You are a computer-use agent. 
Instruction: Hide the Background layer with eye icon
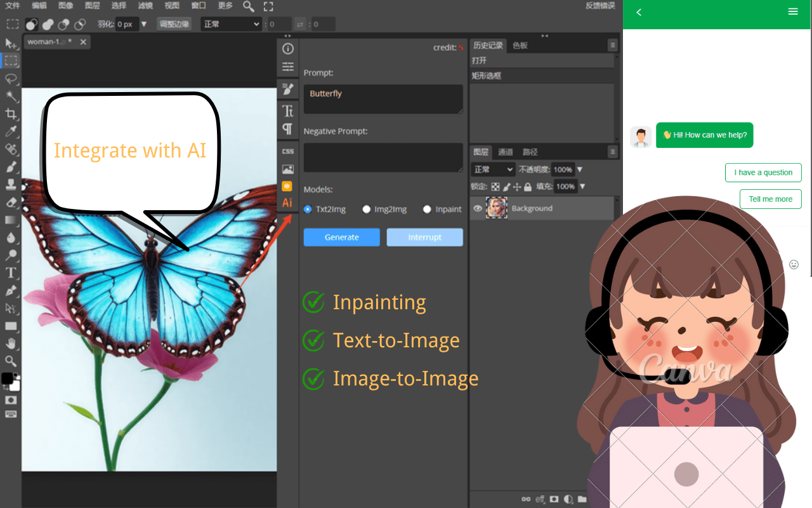(x=478, y=208)
